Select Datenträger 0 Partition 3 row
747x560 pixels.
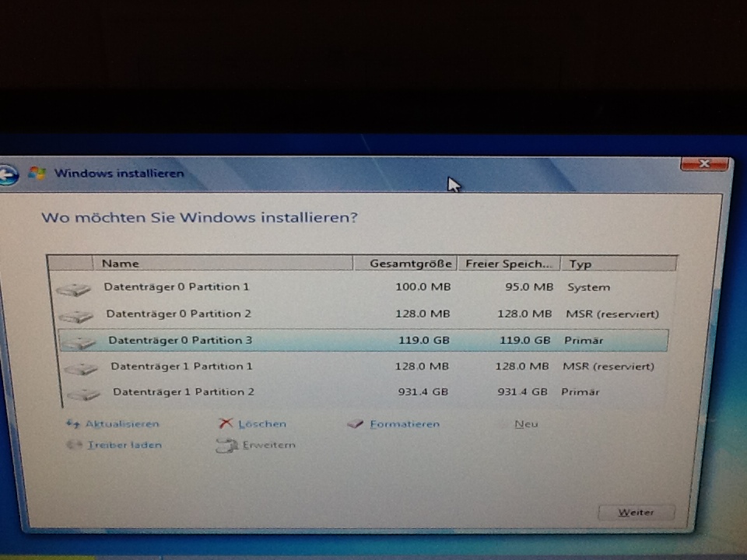click(x=363, y=341)
